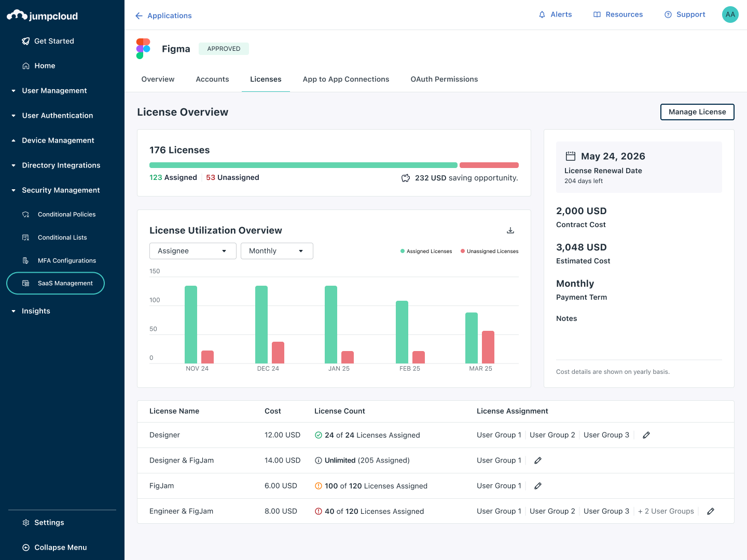Click the calendar icon near License Renewal Date
Screen dimensions: 747x560
coord(571,155)
